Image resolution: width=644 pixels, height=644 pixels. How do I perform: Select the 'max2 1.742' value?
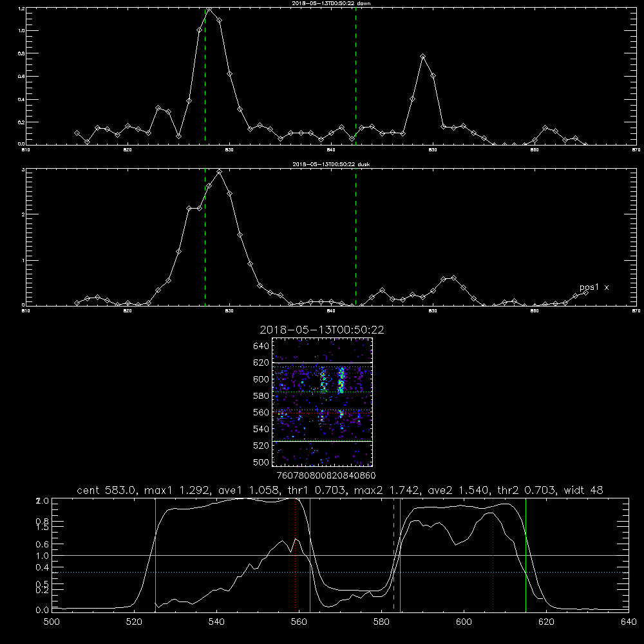click(x=386, y=490)
